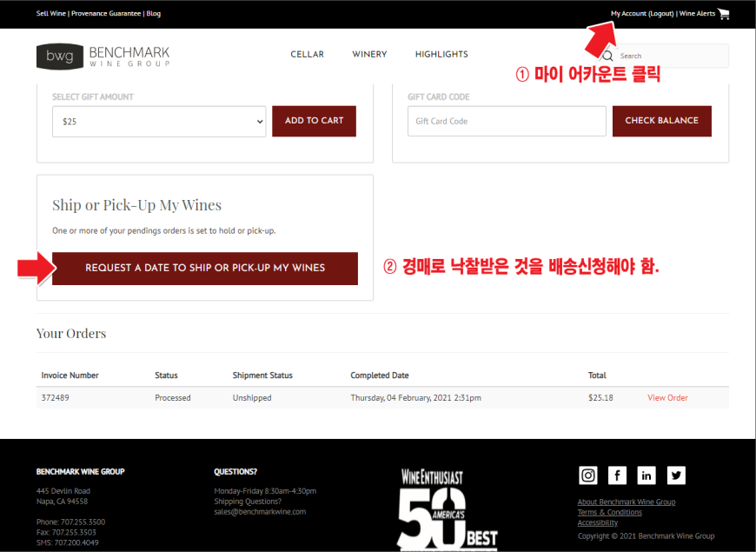Click the $25.18 total value
The height and width of the screenshot is (552, 756).
pos(600,397)
